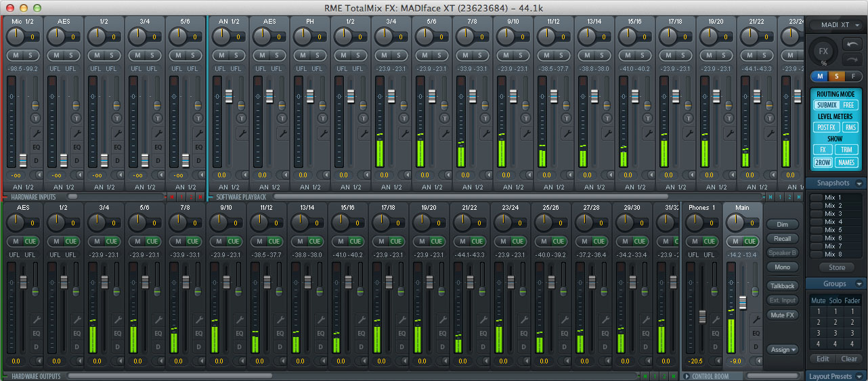Toggle RMS level meters

click(850, 127)
